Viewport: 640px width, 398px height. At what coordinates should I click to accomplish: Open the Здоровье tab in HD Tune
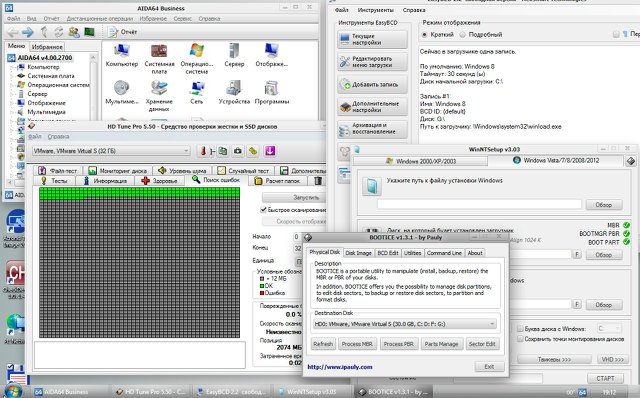tap(159, 180)
